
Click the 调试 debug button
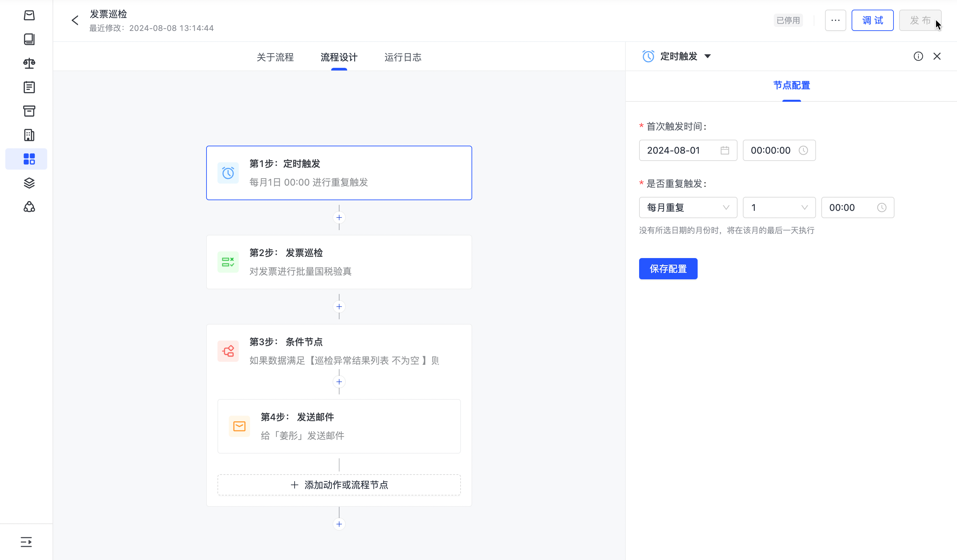872,20
